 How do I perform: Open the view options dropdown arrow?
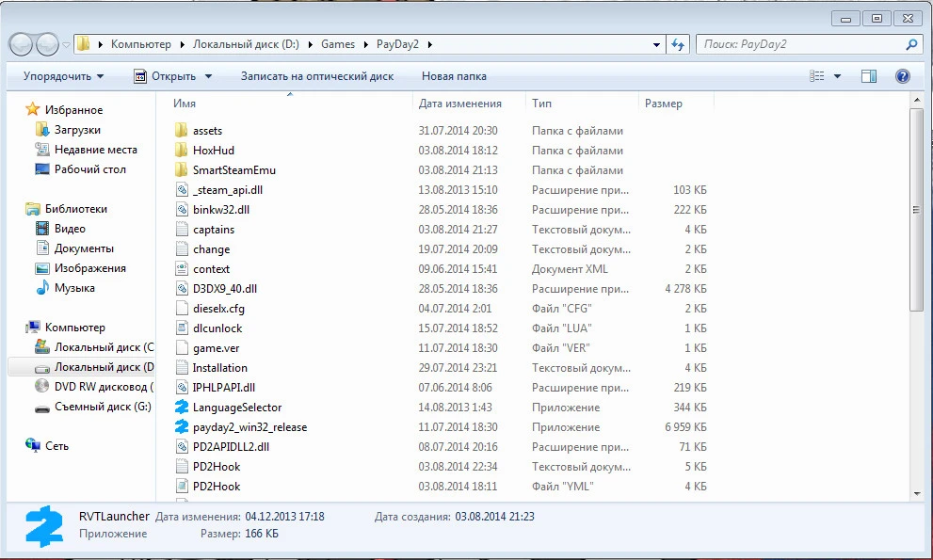pyautogui.click(x=837, y=76)
